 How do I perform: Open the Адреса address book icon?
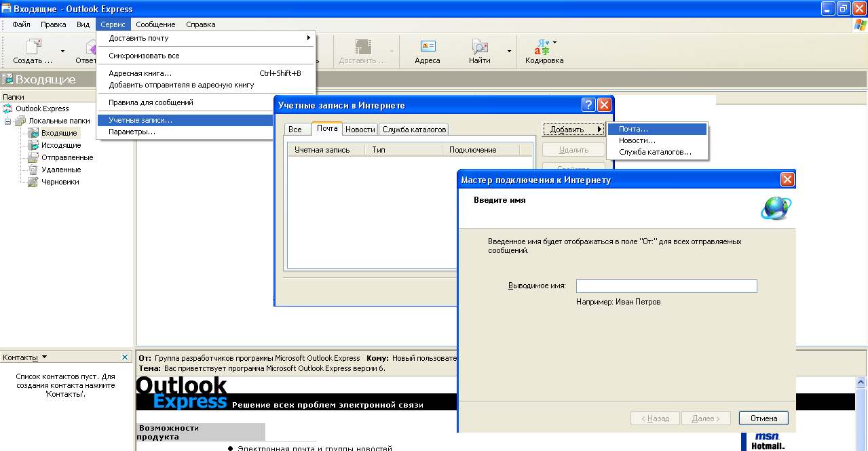pos(428,47)
